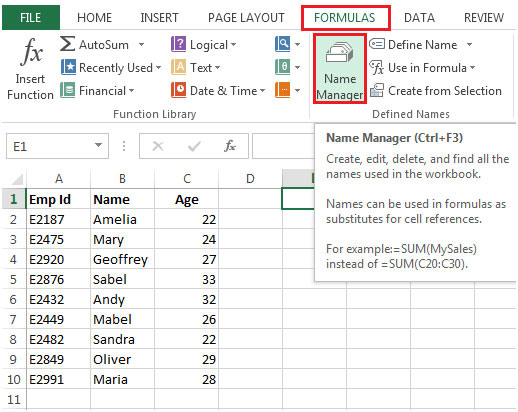
Task: Select Maria's age cell 28
Action: point(187,379)
